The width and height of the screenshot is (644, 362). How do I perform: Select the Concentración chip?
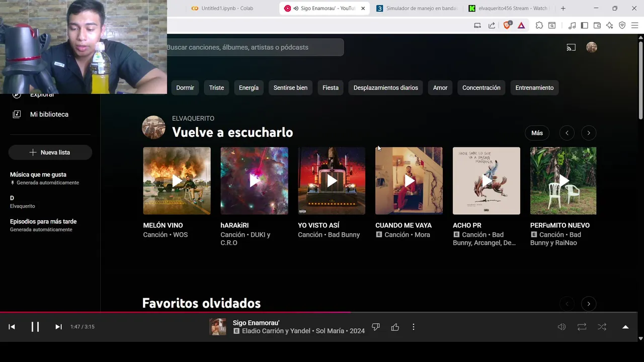481,87
